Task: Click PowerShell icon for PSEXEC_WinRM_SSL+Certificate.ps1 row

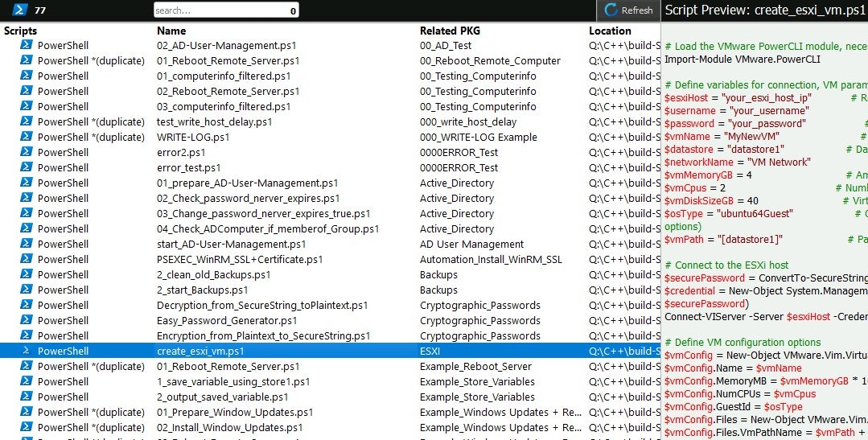Action: pyautogui.click(x=26, y=258)
